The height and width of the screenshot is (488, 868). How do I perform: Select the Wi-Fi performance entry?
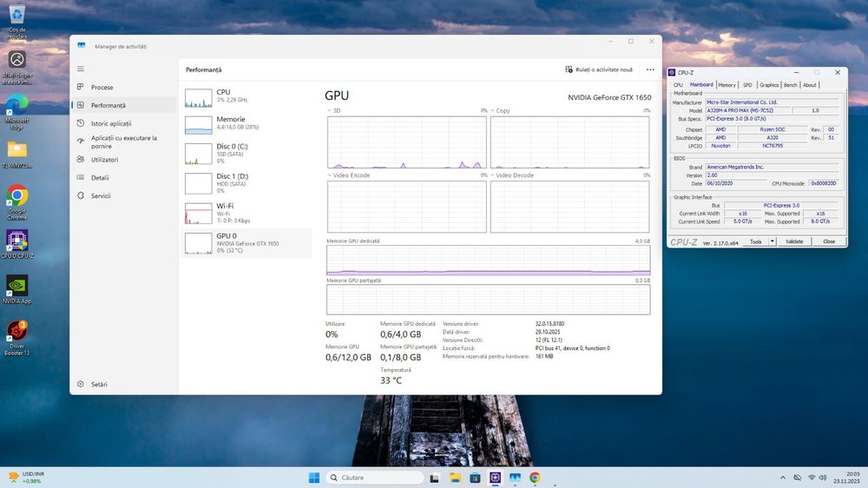click(247, 213)
